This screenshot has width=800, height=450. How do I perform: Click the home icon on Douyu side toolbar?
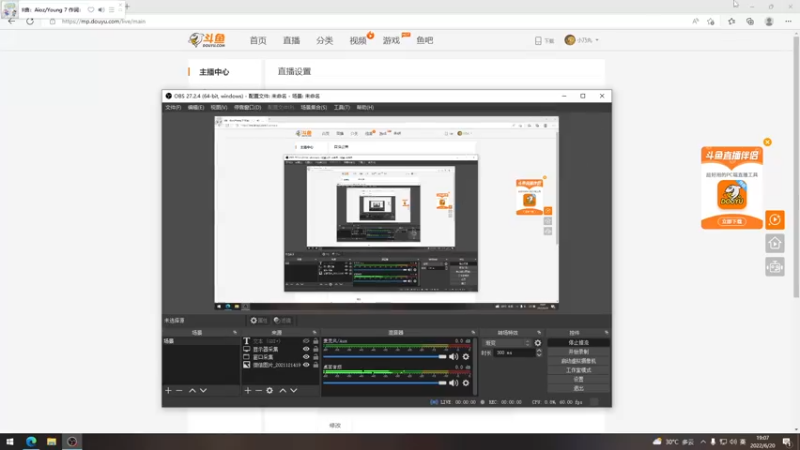tap(774, 243)
